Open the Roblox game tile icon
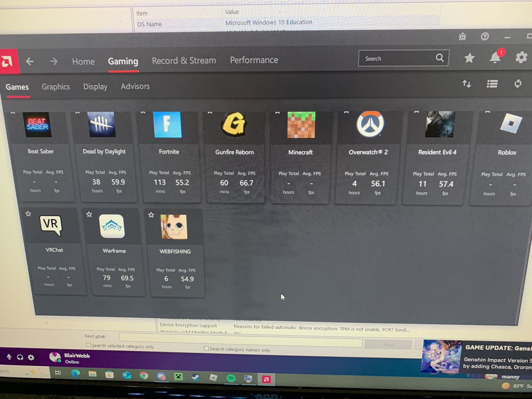The width and height of the screenshot is (532, 399). click(511, 123)
